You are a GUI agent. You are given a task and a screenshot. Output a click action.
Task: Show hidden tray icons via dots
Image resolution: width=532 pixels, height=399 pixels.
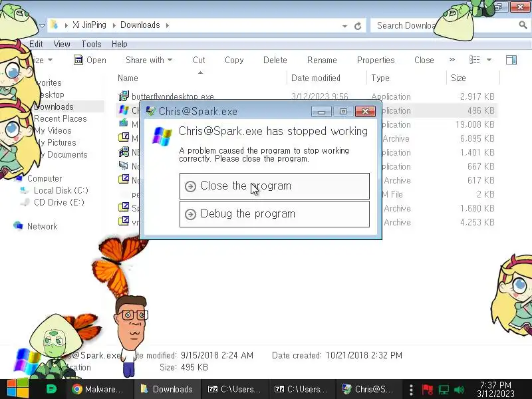pos(411,390)
